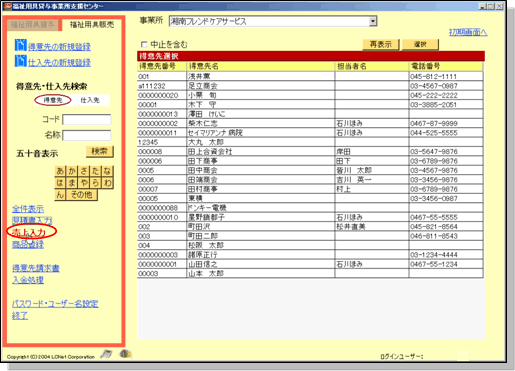Filter by な kana button
Image resolution: width=515 pixels, height=371 pixels.
coord(107,171)
